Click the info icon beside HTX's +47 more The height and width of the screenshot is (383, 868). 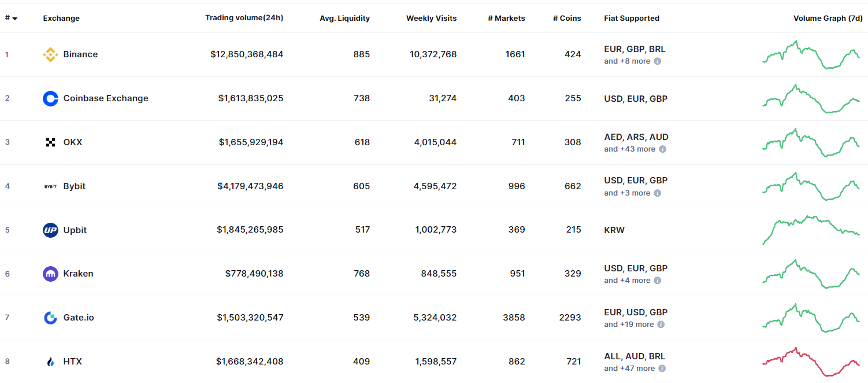[x=662, y=369]
